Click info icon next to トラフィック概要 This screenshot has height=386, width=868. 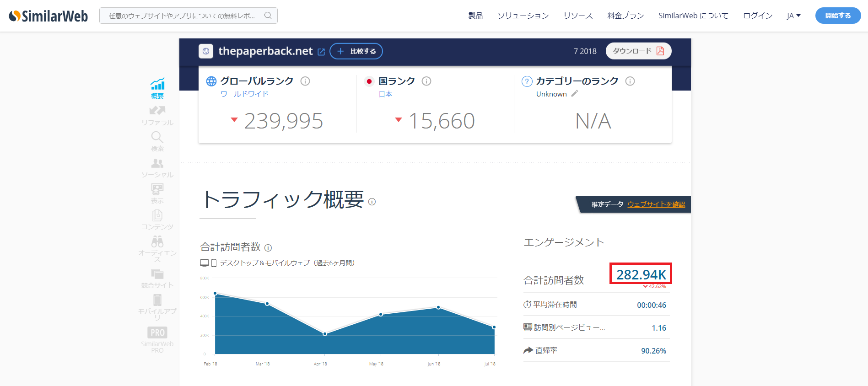tap(372, 202)
